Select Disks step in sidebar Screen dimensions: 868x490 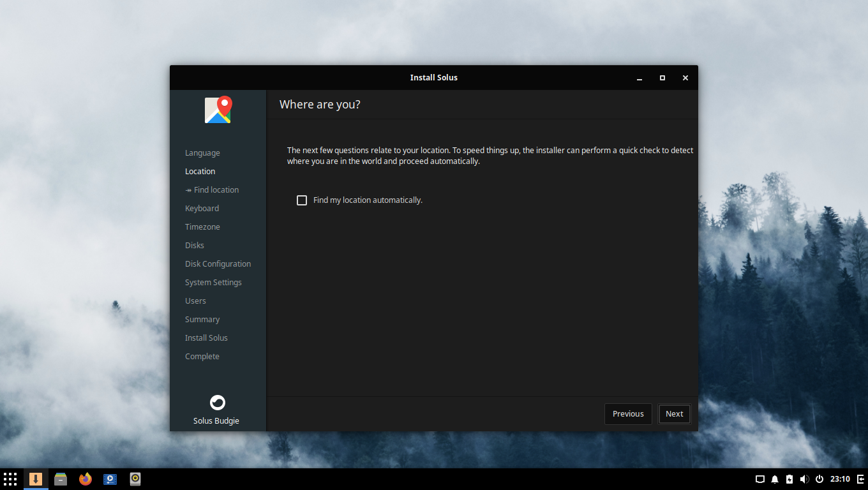pos(195,246)
